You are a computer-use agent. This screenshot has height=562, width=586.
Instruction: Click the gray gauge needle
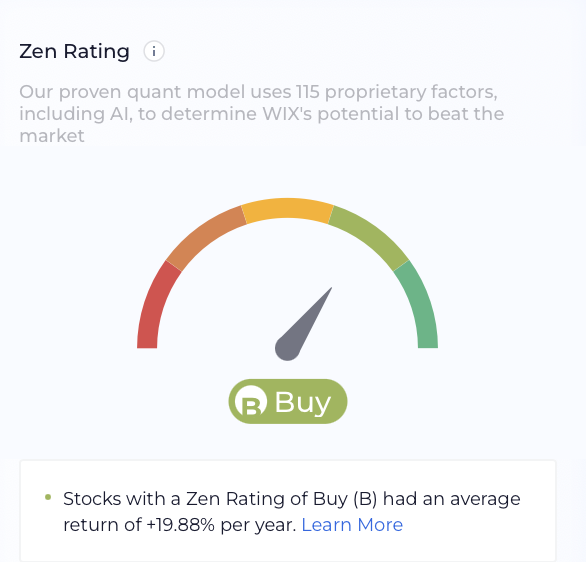(x=303, y=324)
